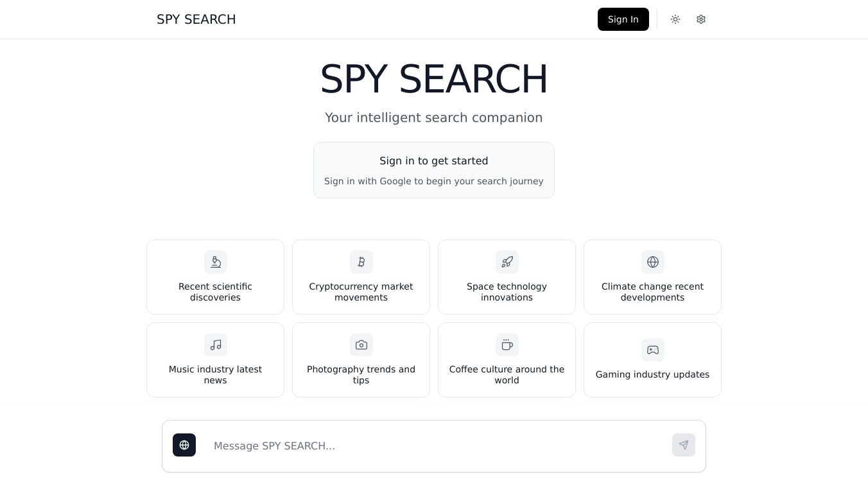
Task: Click the microscope icon for scientific discoveries
Action: pyautogui.click(x=216, y=262)
